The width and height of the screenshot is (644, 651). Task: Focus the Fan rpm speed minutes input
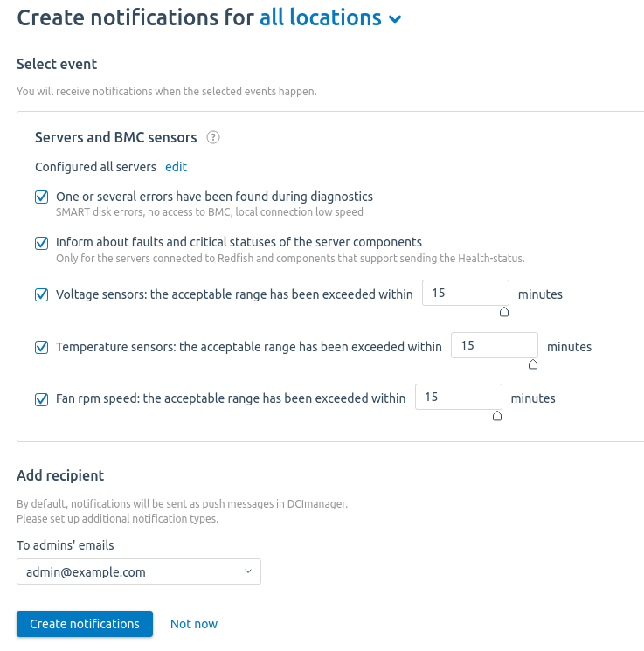click(459, 397)
